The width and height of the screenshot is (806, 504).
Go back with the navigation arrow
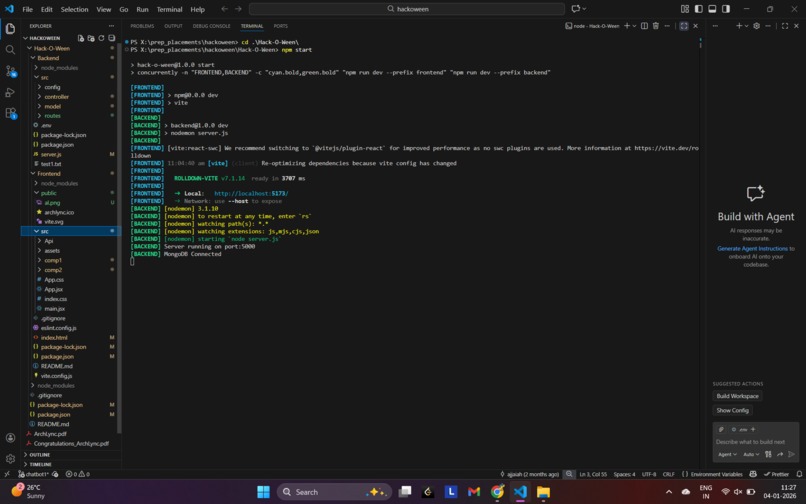coord(225,9)
